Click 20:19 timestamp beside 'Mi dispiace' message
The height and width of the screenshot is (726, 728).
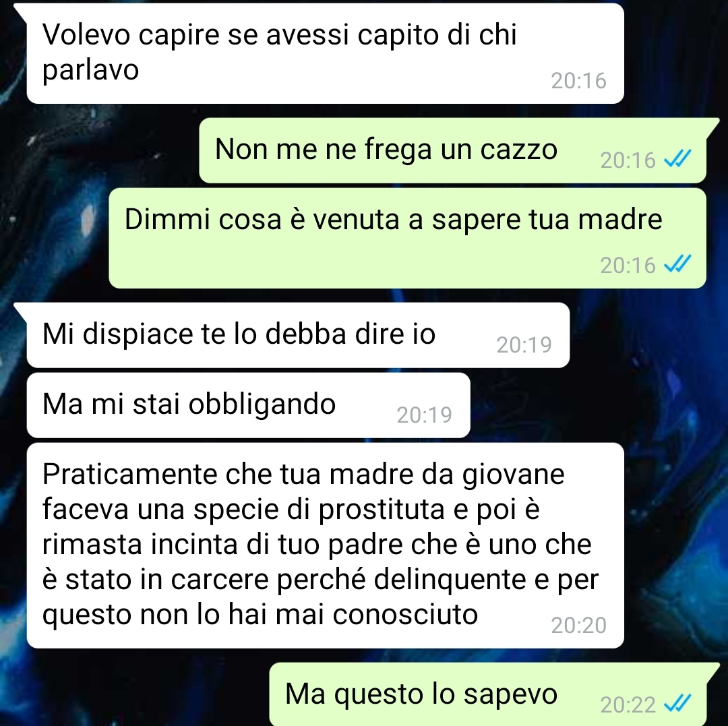coord(524,344)
